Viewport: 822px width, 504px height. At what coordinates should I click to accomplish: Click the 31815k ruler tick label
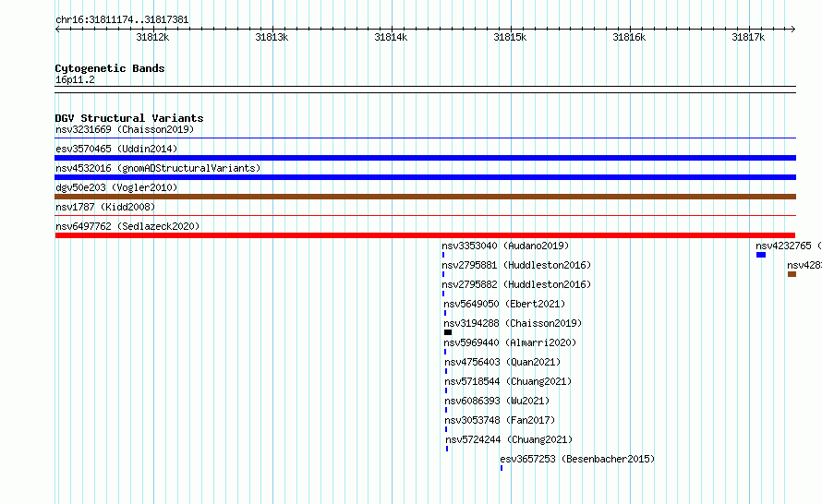click(x=510, y=37)
